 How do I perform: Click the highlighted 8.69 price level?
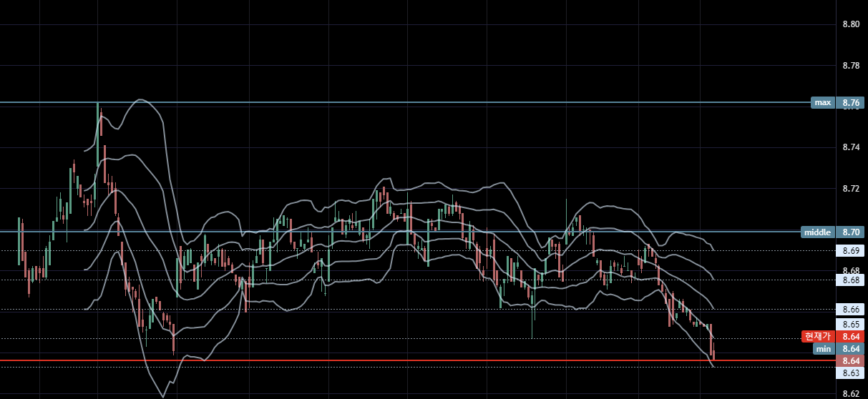[x=851, y=250]
